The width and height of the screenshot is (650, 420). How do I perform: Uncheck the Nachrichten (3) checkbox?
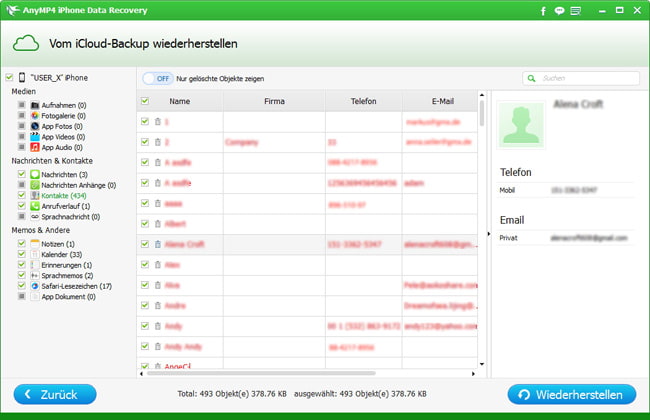click(x=22, y=174)
